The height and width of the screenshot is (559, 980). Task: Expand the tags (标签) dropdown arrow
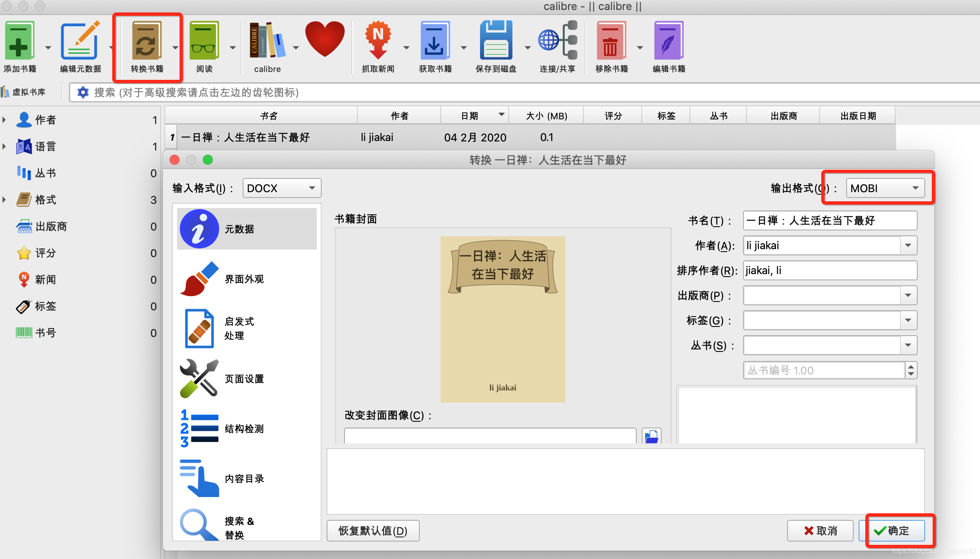(909, 320)
